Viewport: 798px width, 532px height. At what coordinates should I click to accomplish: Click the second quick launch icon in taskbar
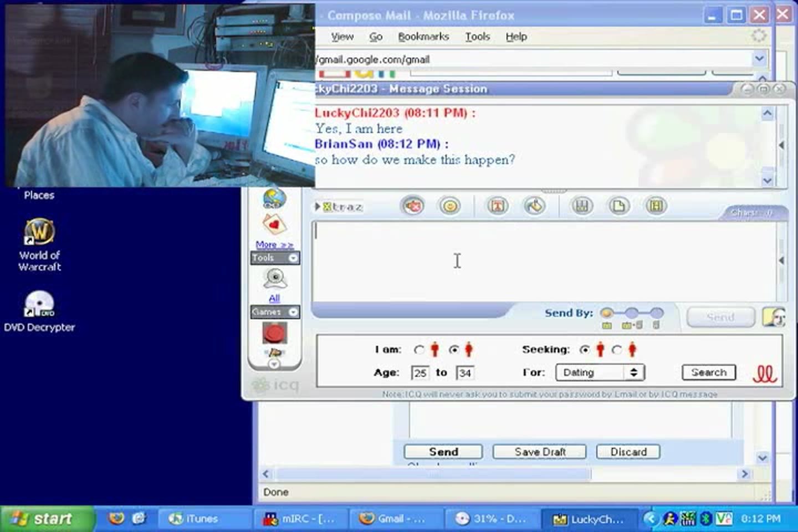point(139,519)
